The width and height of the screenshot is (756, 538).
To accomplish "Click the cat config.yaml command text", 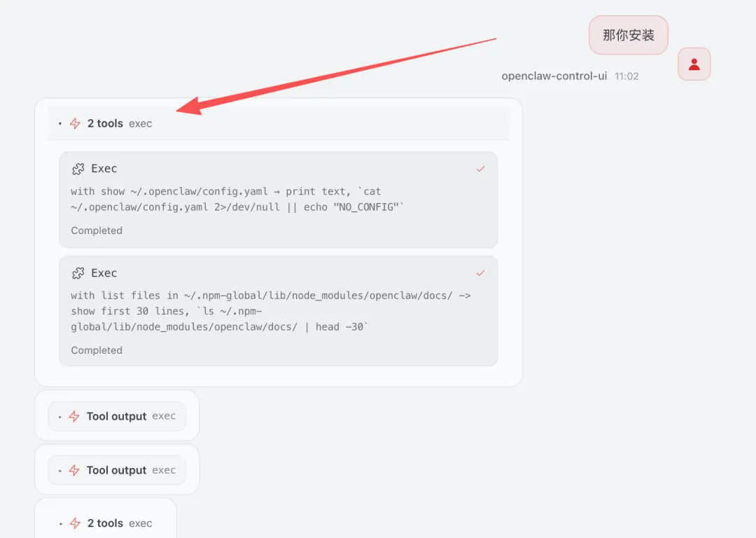I will tap(237, 199).
